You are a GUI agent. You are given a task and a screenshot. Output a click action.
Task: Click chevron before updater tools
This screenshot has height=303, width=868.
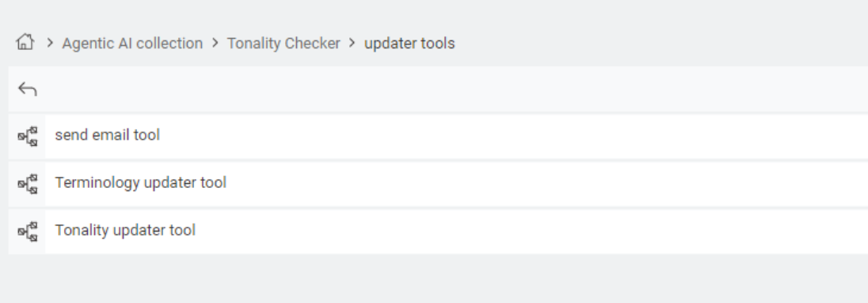(x=352, y=43)
